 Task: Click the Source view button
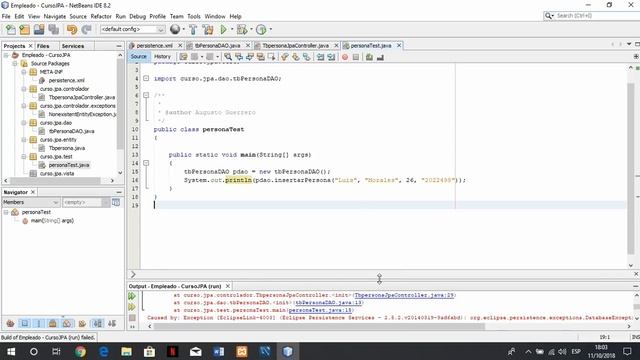tap(138, 57)
